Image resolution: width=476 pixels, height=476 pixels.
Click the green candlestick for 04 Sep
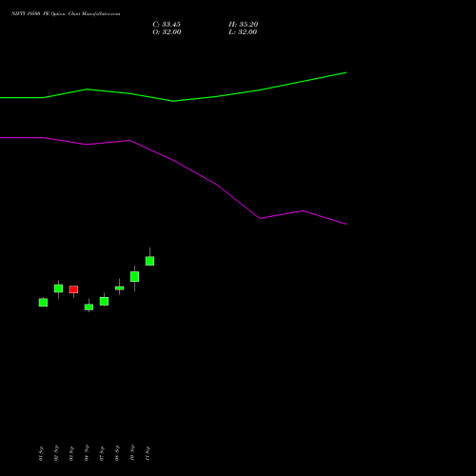coord(89,307)
